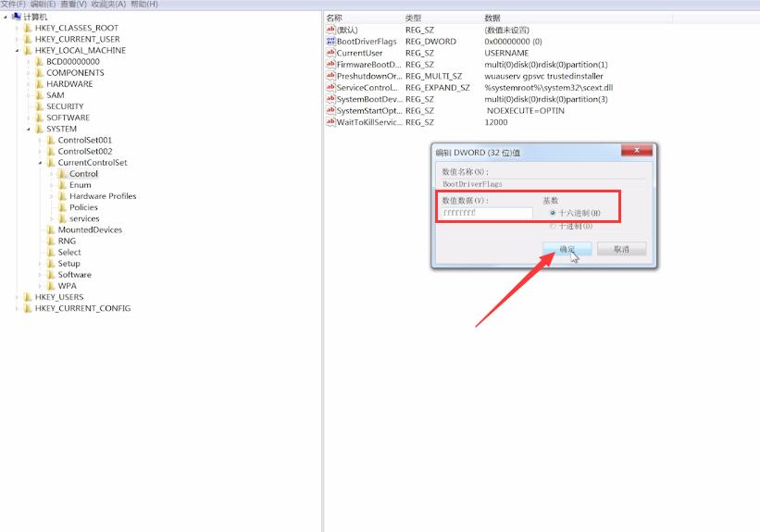Expand the Hardware Profiles node
The height and width of the screenshot is (532, 760).
52,196
